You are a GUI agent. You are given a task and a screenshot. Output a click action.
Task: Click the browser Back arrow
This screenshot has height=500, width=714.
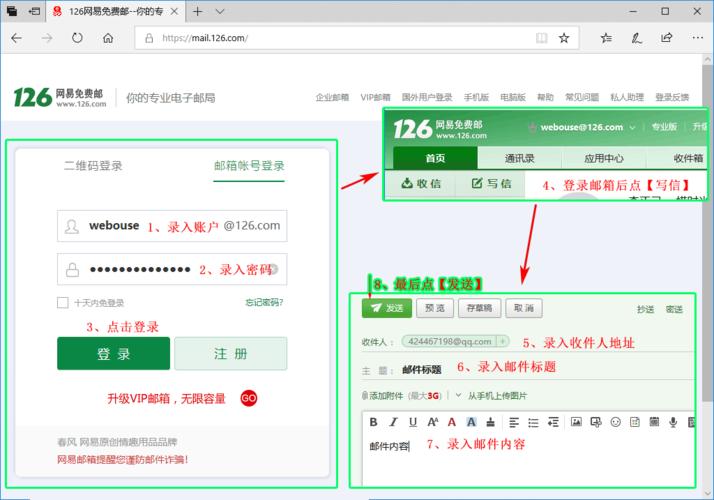[x=17, y=38]
